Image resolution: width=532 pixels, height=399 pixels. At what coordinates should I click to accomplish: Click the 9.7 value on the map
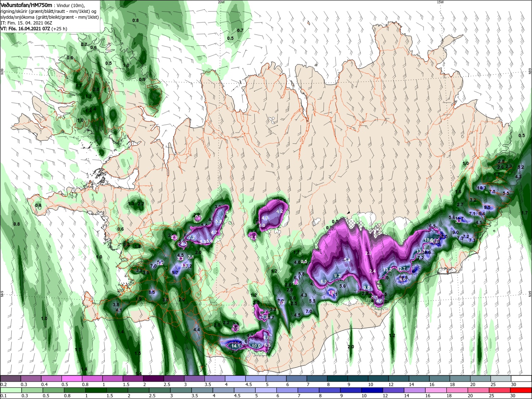[175, 273]
